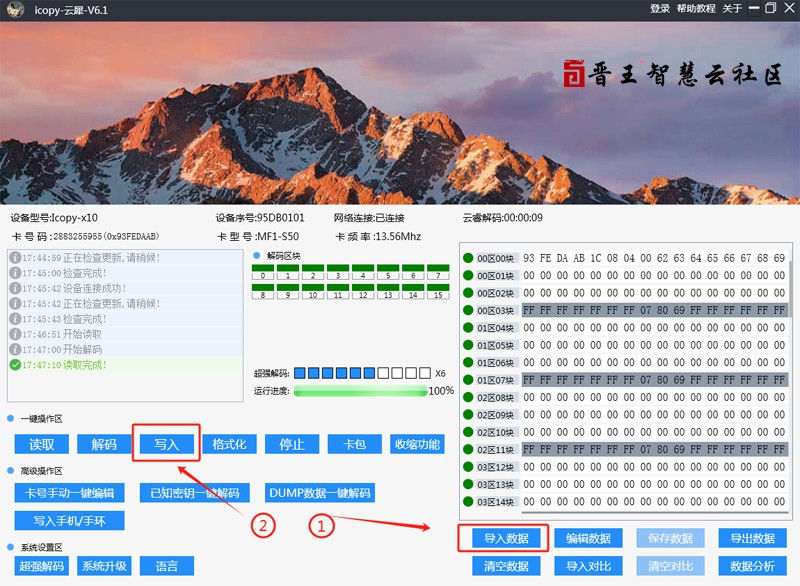The width and height of the screenshot is (800, 586).
Task: Click green status dot of 00区03块
Action: point(468,310)
